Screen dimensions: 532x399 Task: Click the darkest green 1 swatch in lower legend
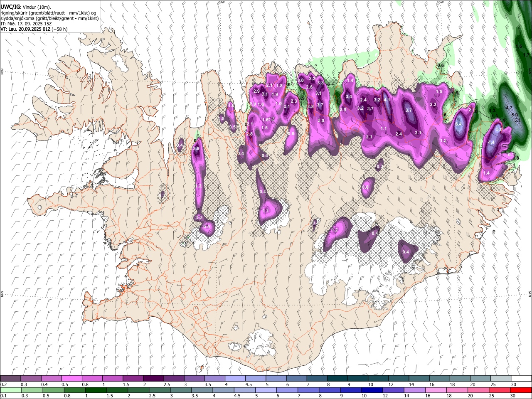coord(96,390)
